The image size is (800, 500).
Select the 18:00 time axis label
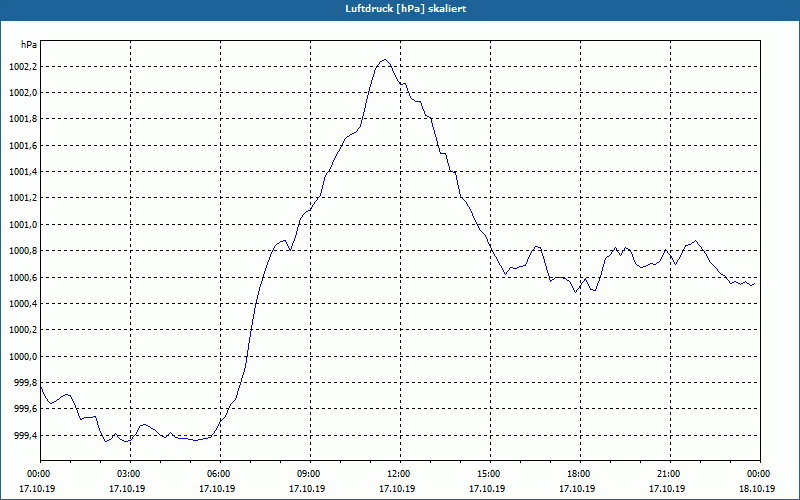578,474
